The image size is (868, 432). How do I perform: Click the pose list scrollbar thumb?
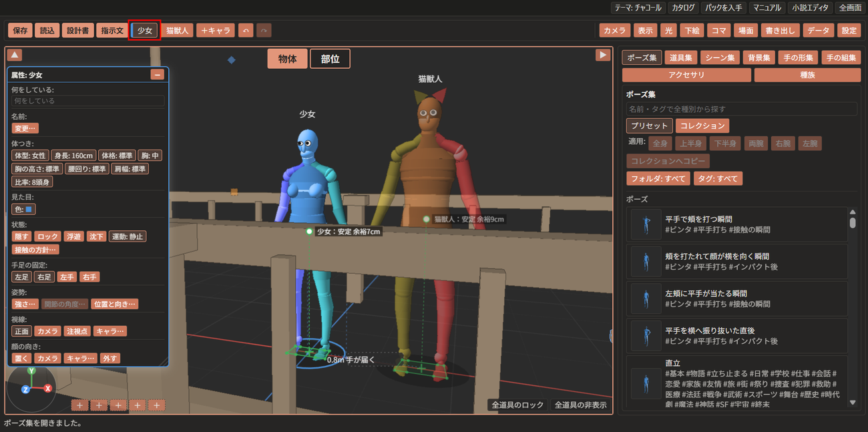[x=853, y=222]
